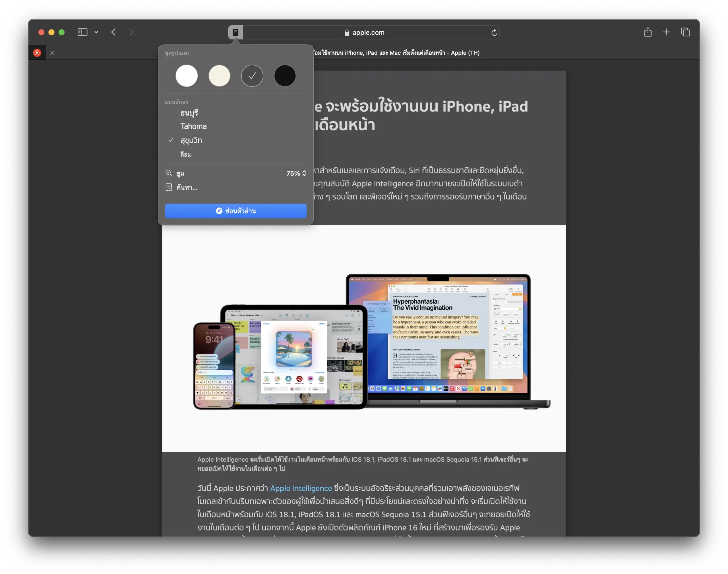Choose the sepia theme color swatch
Image resolution: width=728 pixels, height=574 pixels.
coord(219,76)
